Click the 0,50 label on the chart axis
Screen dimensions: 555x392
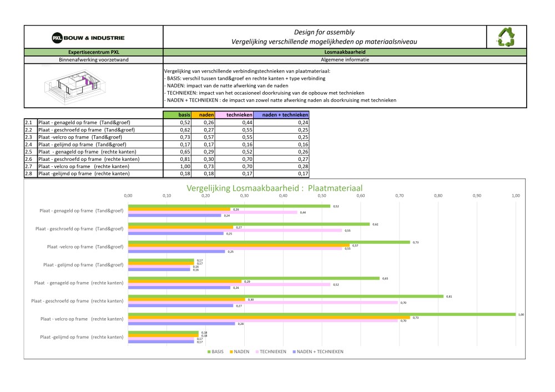point(322,196)
